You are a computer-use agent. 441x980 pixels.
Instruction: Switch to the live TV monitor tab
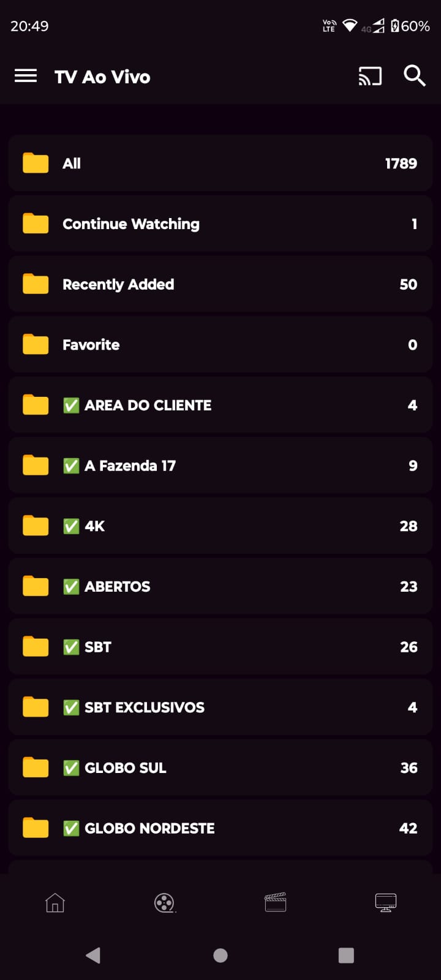click(386, 903)
